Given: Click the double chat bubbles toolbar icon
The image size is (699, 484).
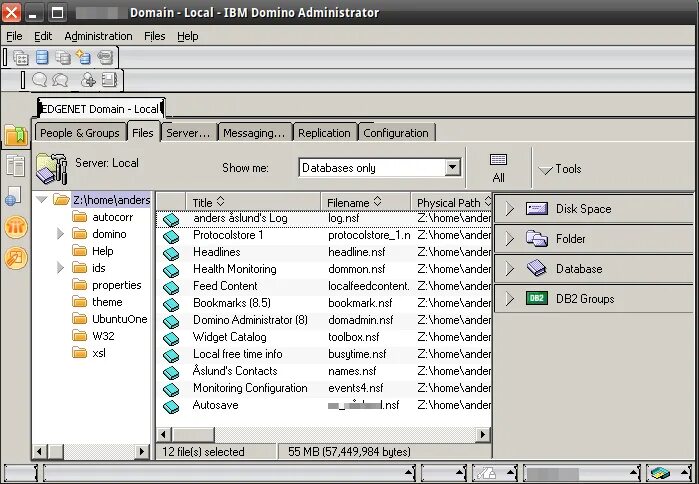Looking at the screenshot, I should point(60,80).
